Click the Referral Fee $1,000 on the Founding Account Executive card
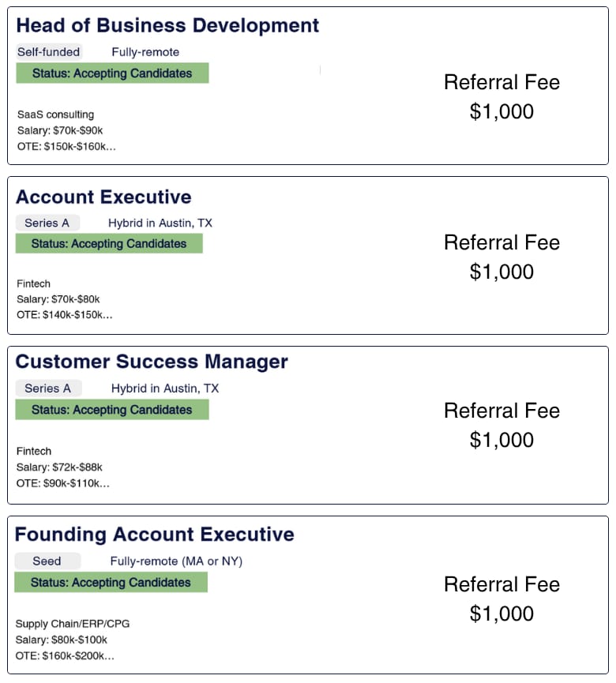Viewport: 616px width, 683px height. [x=501, y=599]
